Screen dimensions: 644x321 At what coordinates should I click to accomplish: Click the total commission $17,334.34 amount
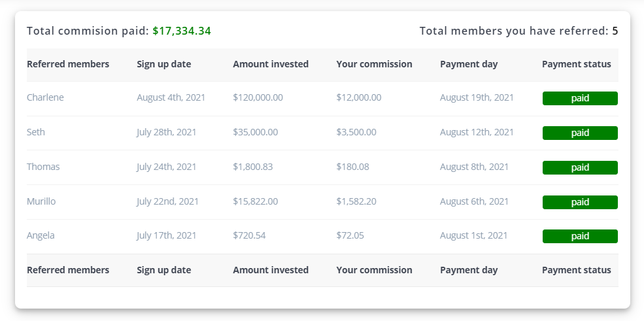[x=182, y=31]
